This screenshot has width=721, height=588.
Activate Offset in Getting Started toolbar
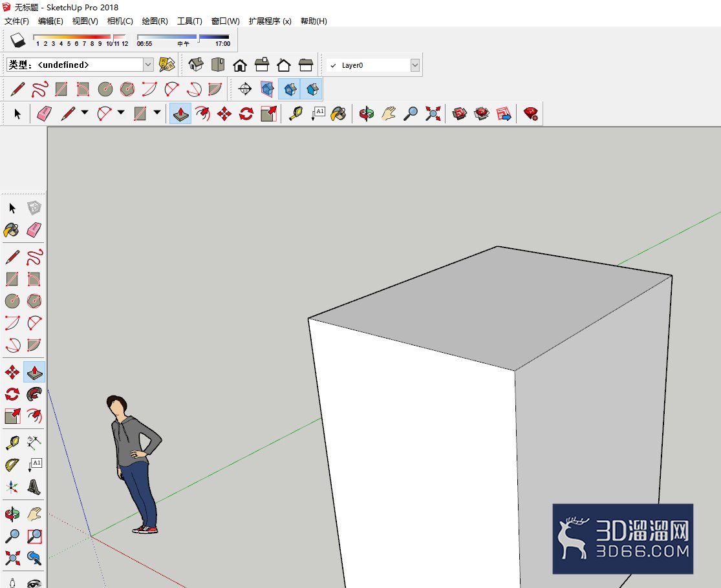tap(202, 114)
